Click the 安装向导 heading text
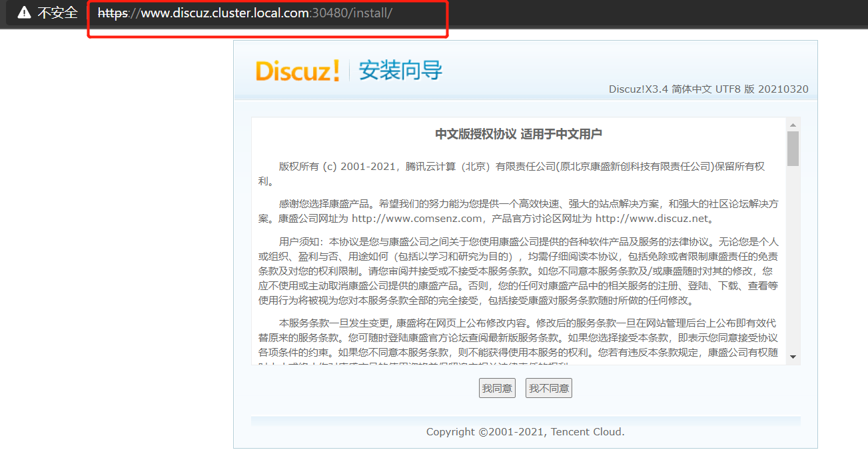This screenshot has width=868, height=460. [400, 70]
